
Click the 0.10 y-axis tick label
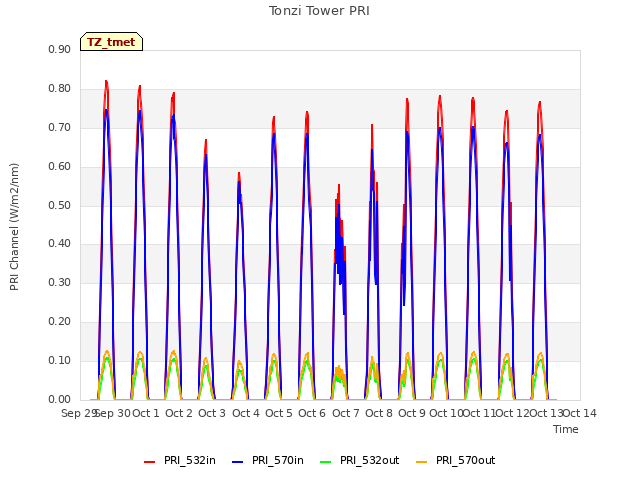pyautogui.click(x=60, y=360)
